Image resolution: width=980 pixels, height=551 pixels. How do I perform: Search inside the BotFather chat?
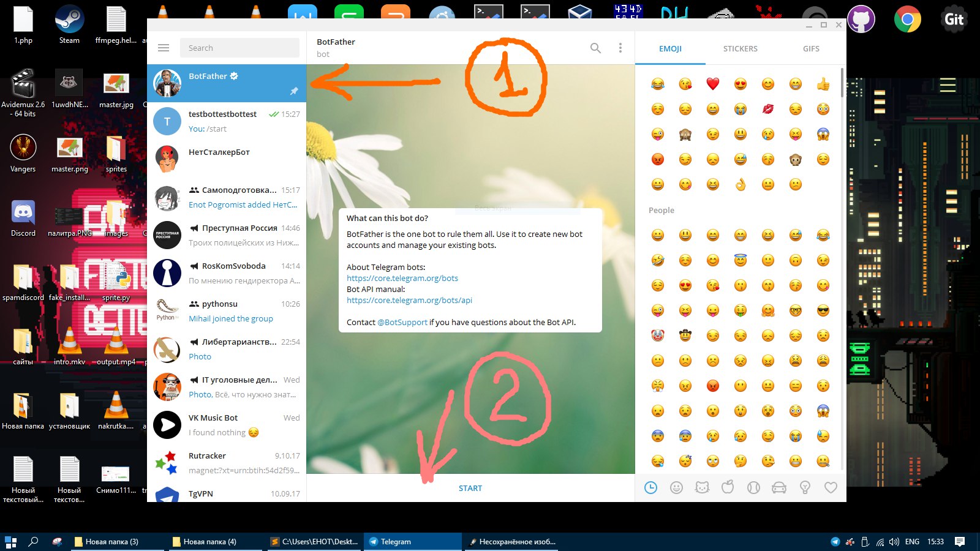[x=595, y=48]
